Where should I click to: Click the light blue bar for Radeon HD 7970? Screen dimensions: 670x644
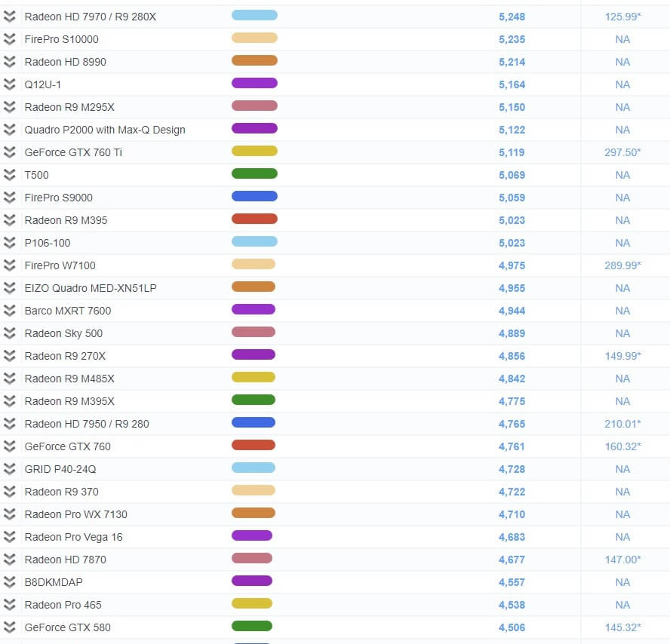click(254, 15)
